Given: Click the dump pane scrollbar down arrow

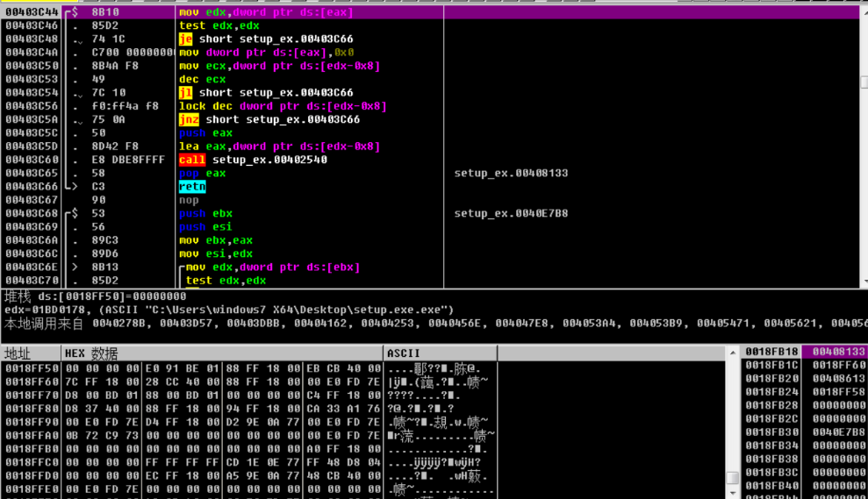Looking at the screenshot, I should tap(732, 492).
